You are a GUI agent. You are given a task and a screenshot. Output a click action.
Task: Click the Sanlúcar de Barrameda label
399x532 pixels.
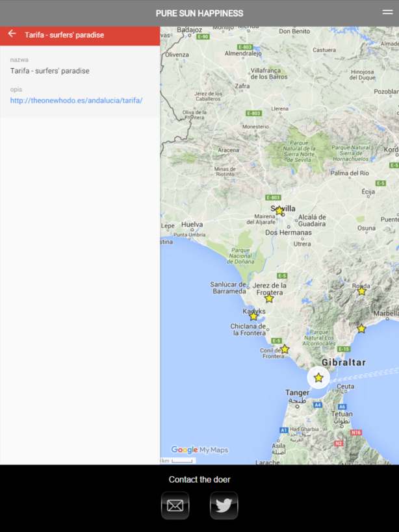[x=229, y=288]
